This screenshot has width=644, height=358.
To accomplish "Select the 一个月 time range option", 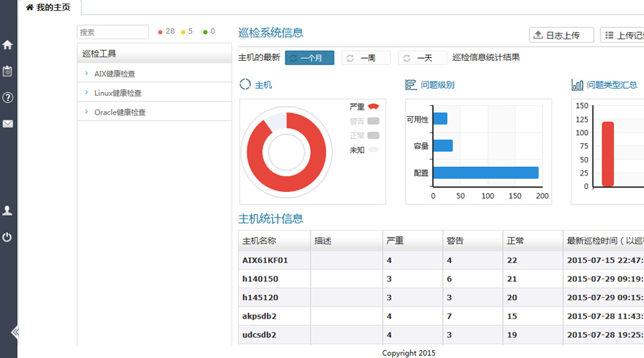I will pos(309,58).
